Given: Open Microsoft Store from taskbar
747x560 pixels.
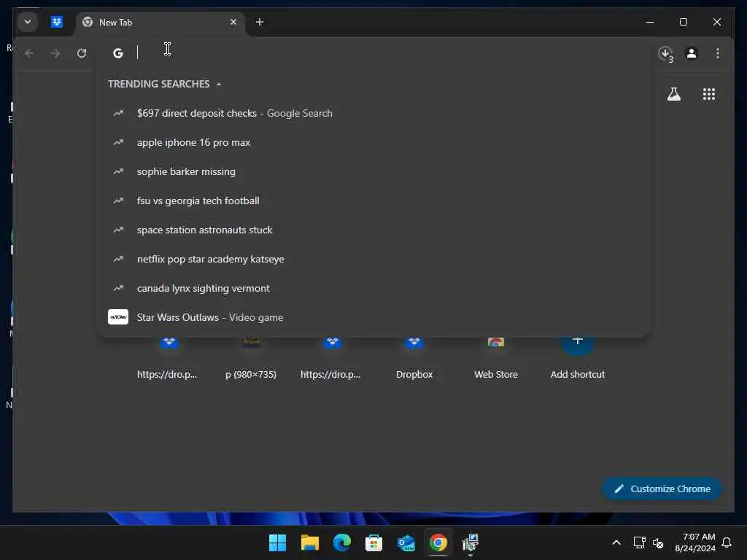Looking at the screenshot, I should (373, 542).
